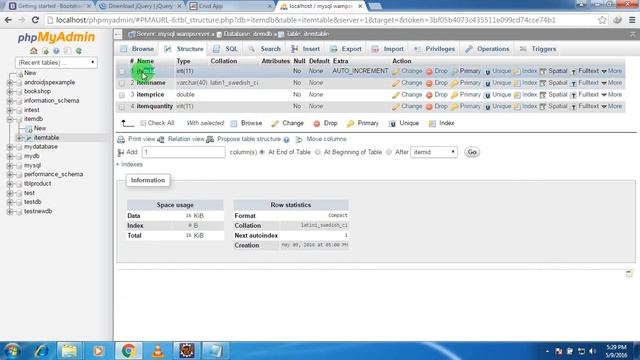
Task: Click Chrome reload page button
Action: (35, 20)
